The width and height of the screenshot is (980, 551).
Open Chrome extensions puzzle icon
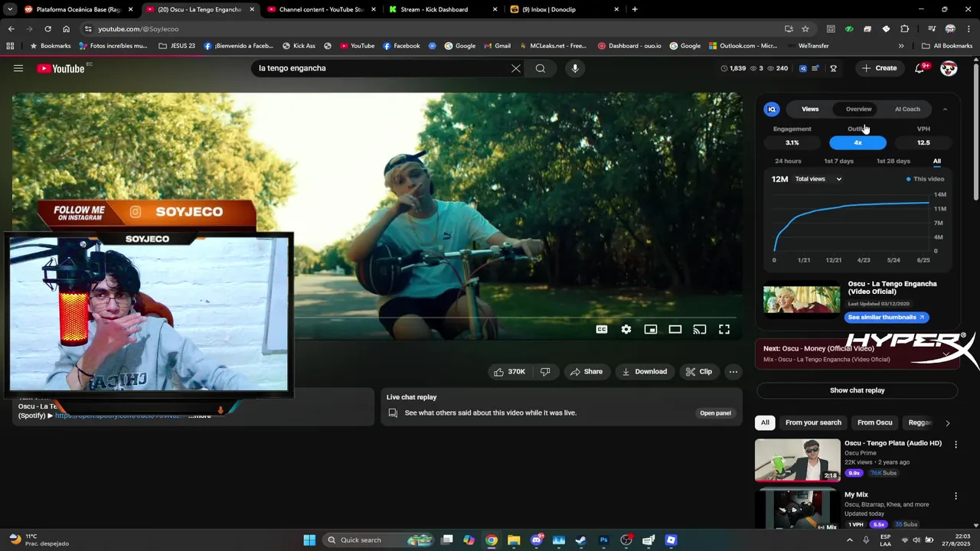905,29
